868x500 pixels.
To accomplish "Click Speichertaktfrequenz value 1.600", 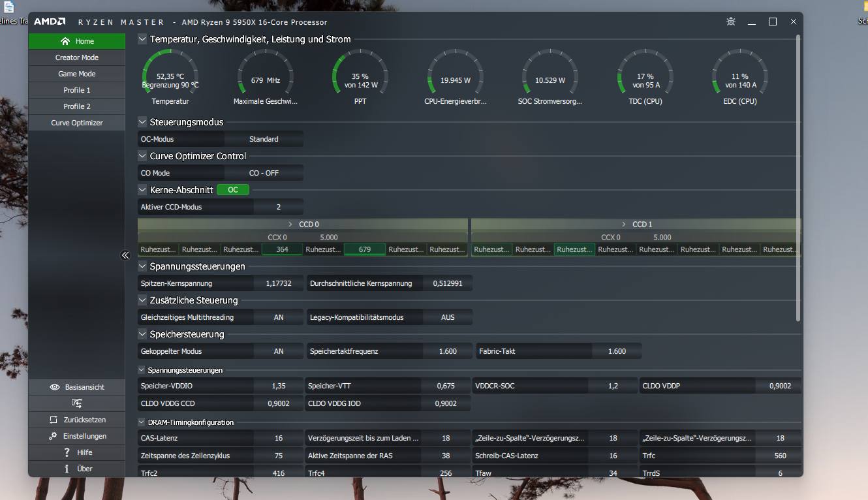I will click(448, 351).
